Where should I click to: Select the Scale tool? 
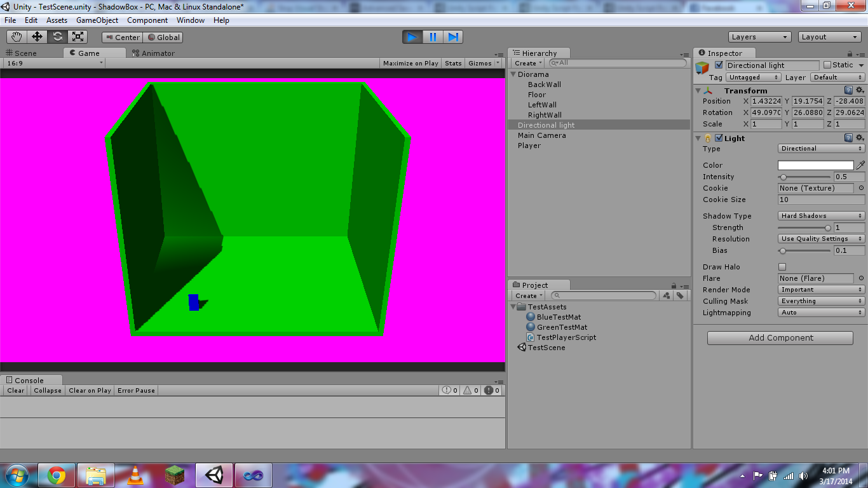78,37
